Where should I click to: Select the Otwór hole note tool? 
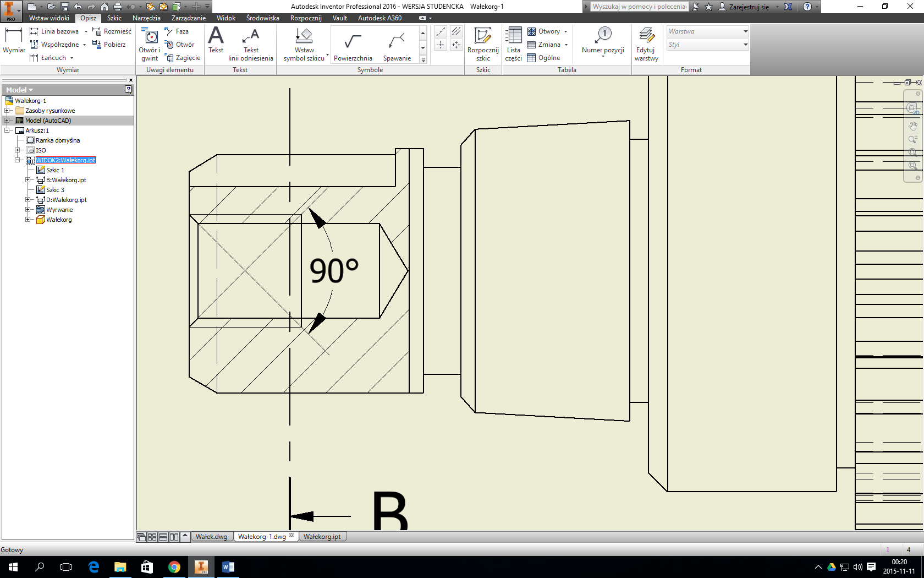[179, 45]
